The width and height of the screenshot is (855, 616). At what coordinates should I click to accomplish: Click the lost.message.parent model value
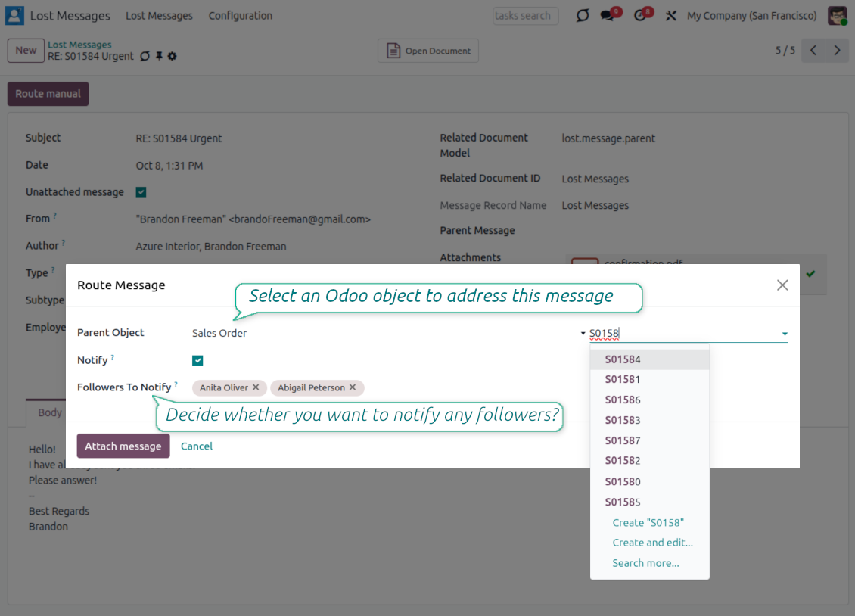[x=608, y=138]
